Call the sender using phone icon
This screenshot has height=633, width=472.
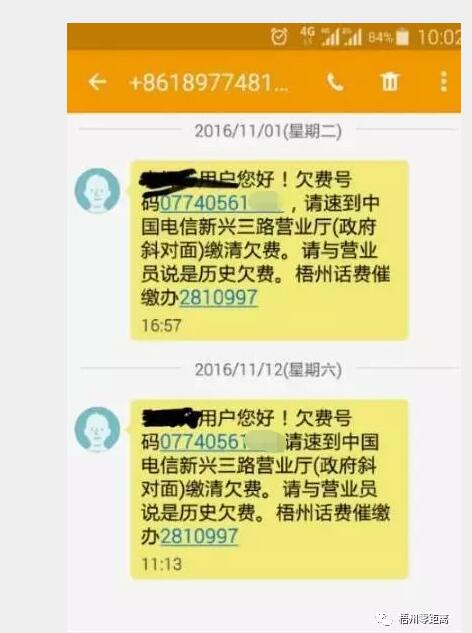[335, 82]
